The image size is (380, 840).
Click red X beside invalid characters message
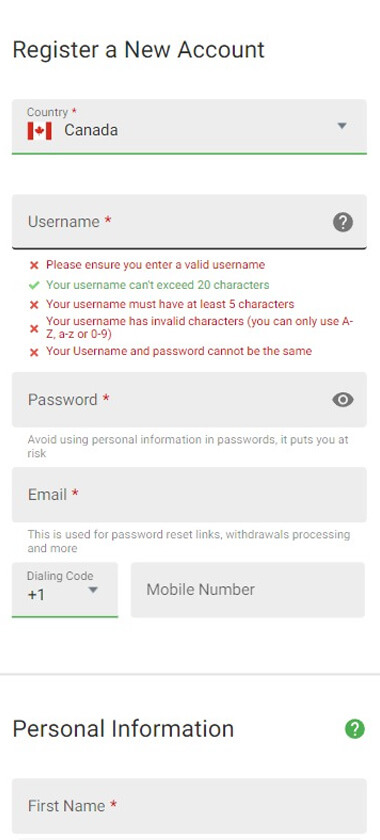tap(34, 328)
